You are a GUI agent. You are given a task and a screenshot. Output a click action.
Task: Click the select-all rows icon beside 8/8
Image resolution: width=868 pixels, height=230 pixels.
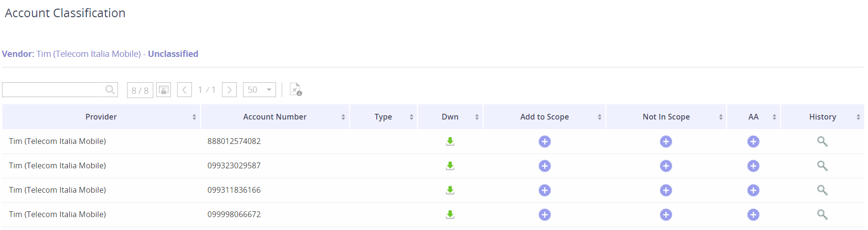coord(163,90)
